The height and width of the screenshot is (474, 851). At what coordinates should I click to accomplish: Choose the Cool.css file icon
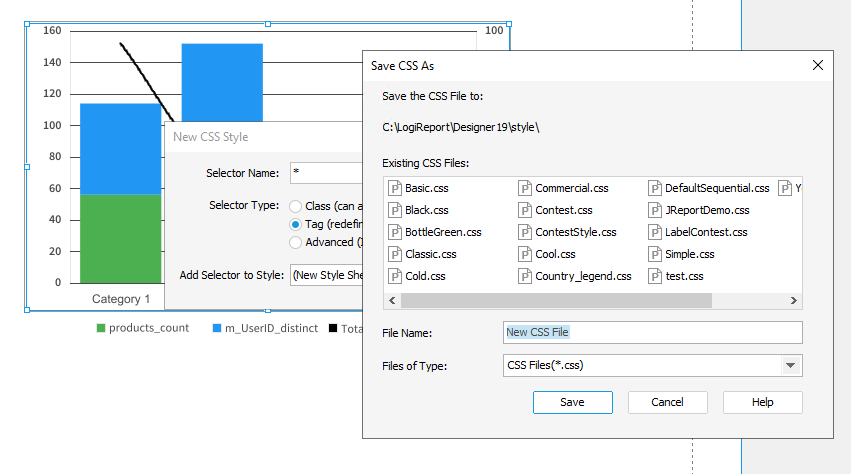[x=525, y=254]
